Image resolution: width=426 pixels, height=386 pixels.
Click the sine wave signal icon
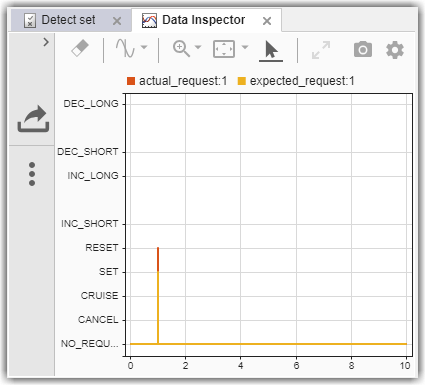[x=125, y=48]
